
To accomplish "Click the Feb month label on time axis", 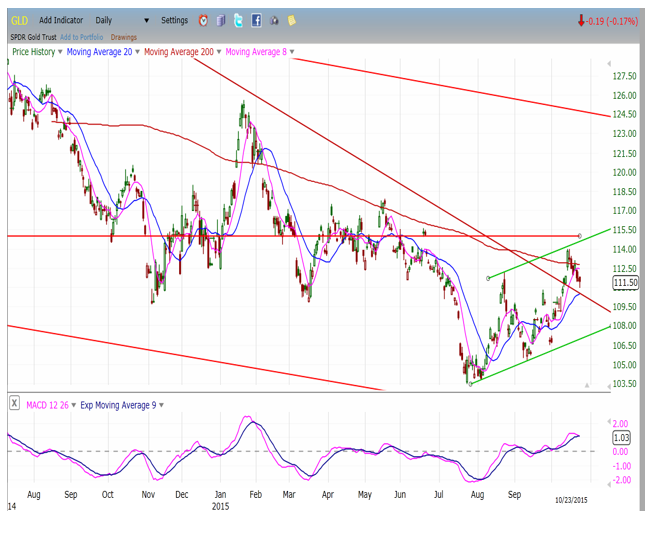I will click(x=255, y=495).
